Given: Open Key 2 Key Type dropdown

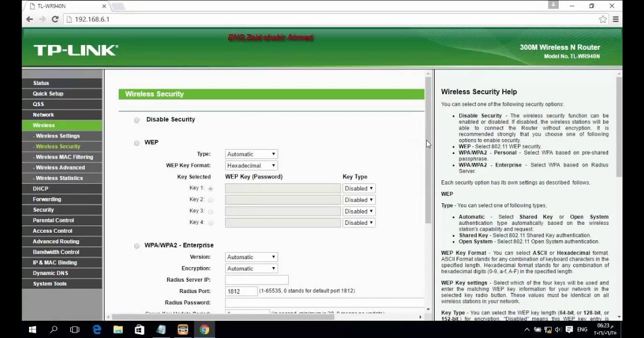Looking at the screenshot, I should tap(359, 200).
